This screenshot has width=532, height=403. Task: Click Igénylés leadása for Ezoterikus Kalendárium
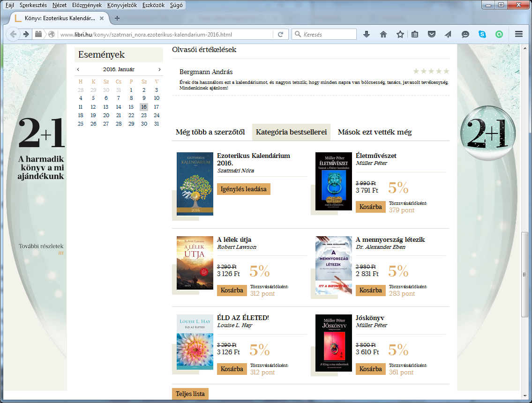pyautogui.click(x=244, y=189)
